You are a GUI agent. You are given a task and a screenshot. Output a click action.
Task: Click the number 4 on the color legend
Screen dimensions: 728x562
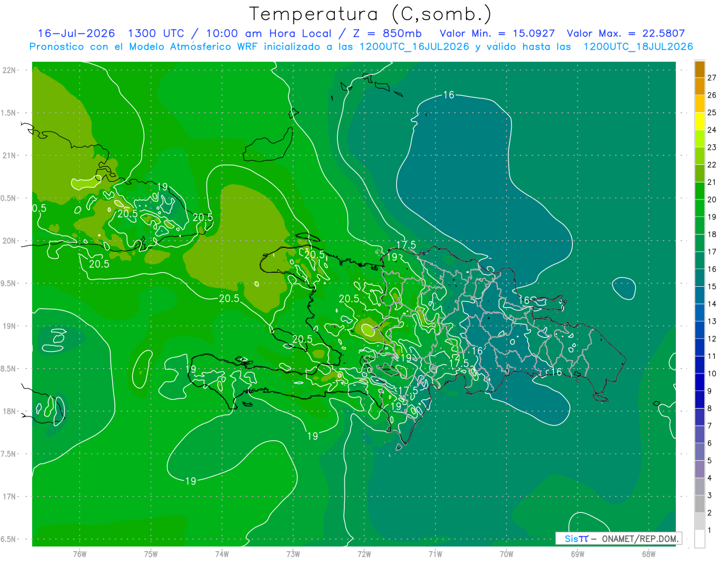click(x=710, y=478)
